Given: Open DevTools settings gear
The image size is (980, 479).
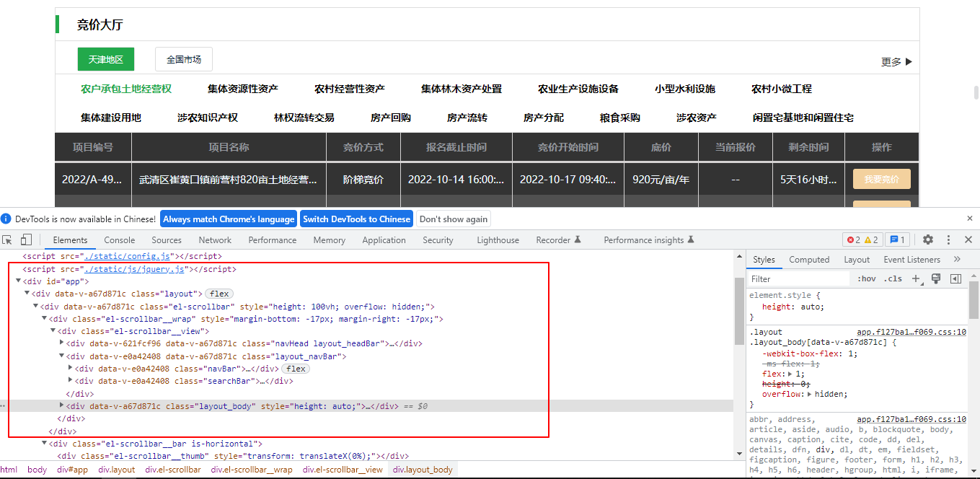Looking at the screenshot, I should 928,240.
